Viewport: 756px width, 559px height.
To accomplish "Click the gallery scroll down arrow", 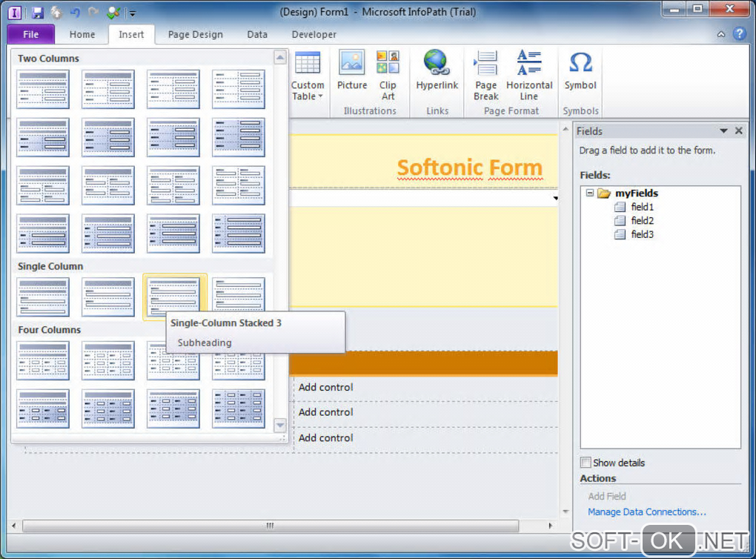I will coord(280,425).
